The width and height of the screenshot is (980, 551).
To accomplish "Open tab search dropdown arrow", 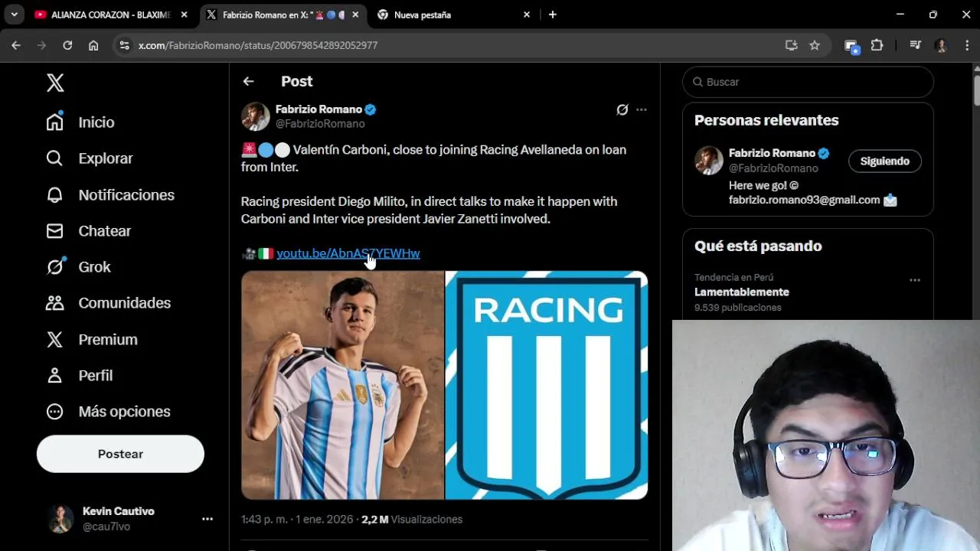I will coord(14,15).
